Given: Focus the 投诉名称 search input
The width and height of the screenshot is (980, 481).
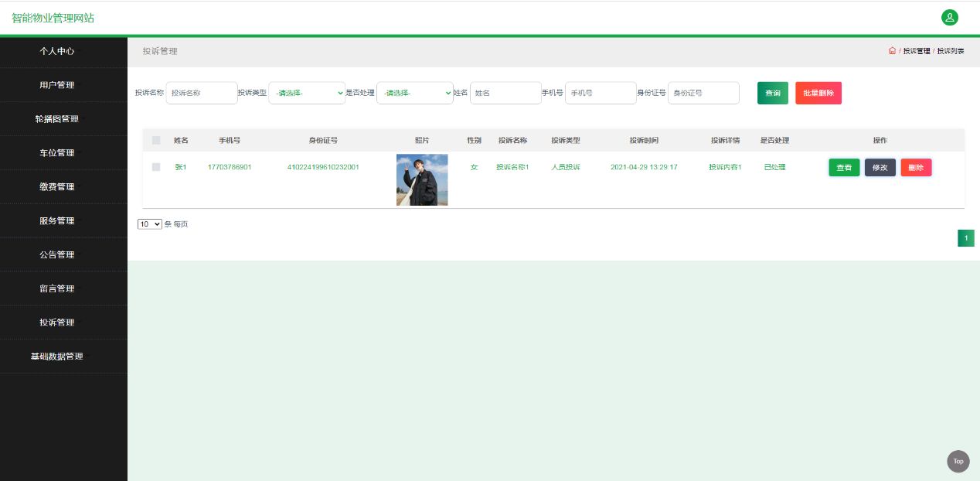Looking at the screenshot, I should coord(202,93).
